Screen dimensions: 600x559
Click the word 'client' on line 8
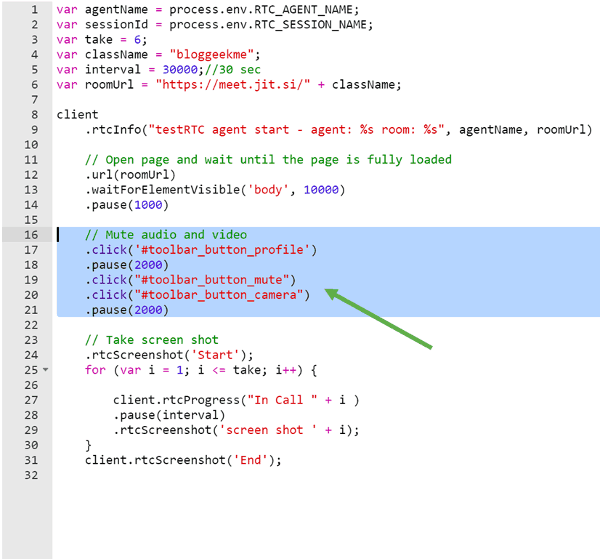[77, 114]
